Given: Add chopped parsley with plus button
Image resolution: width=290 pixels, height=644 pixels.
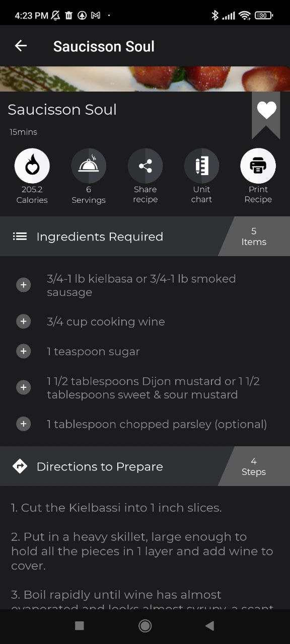Looking at the screenshot, I should (24, 424).
